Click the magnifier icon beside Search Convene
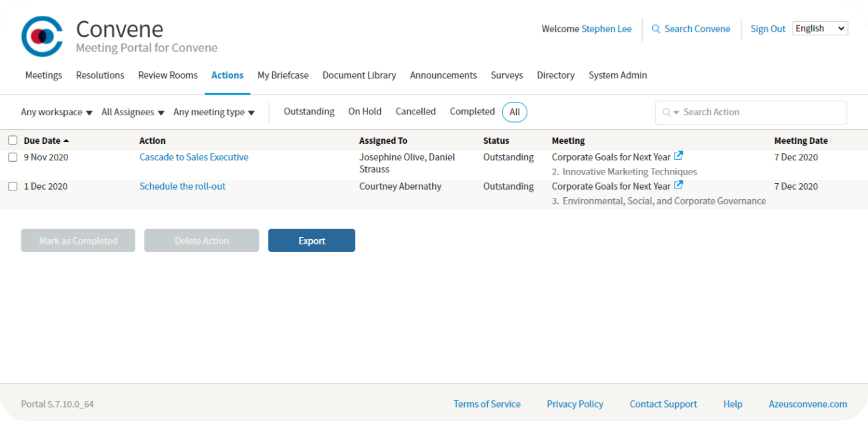This screenshot has height=421, width=868. (x=656, y=29)
